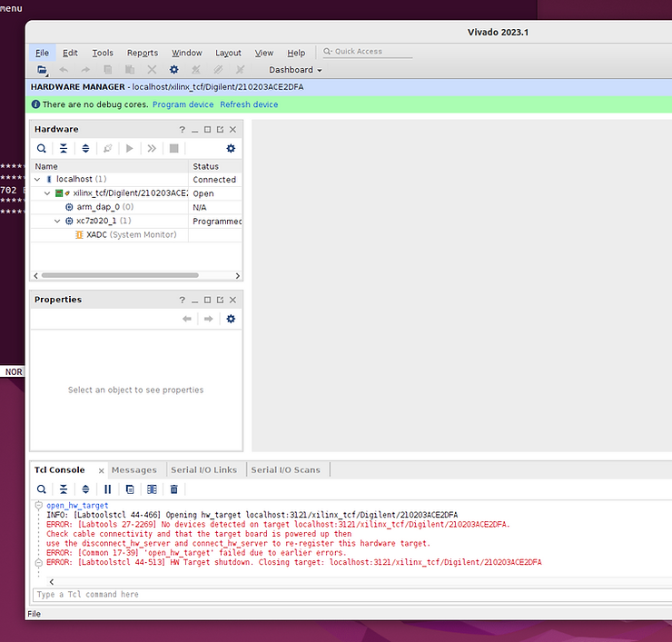Screen dimensions: 672x642
Task: Switch to Serial I/O Links tab
Action: pyautogui.click(x=204, y=469)
